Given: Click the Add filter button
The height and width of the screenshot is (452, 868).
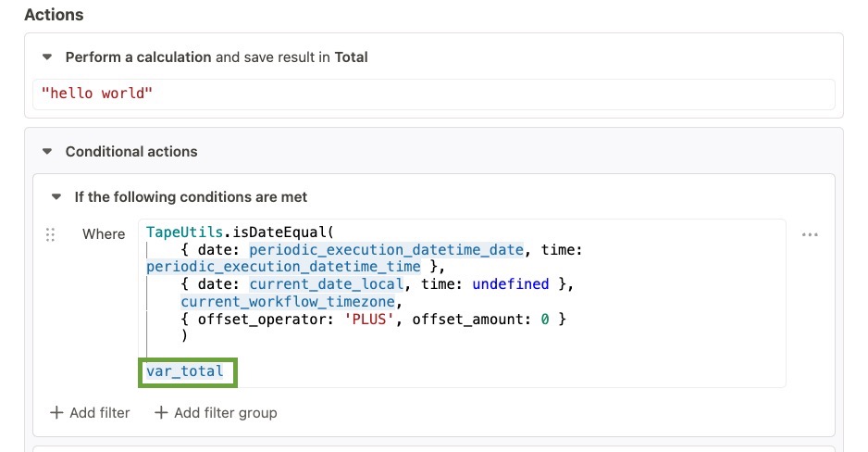Looking at the screenshot, I should [90, 413].
